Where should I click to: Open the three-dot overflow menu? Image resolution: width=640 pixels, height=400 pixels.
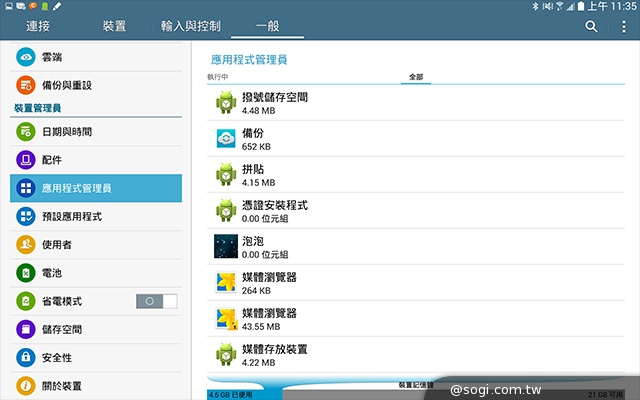pyautogui.click(x=624, y=27)
